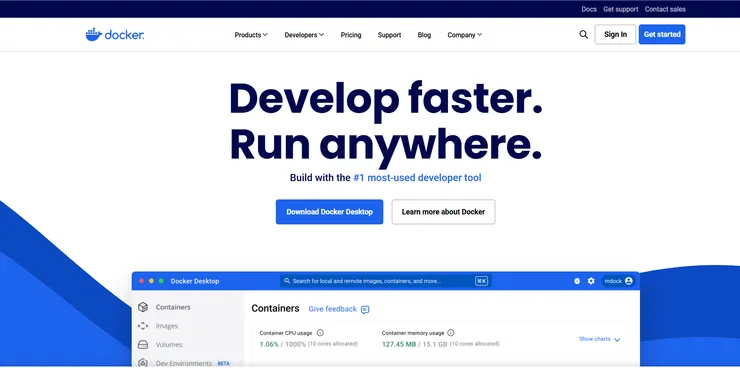740x368 pixels.
Task: Click the mdock username label
Action: (x=613, y=281)
